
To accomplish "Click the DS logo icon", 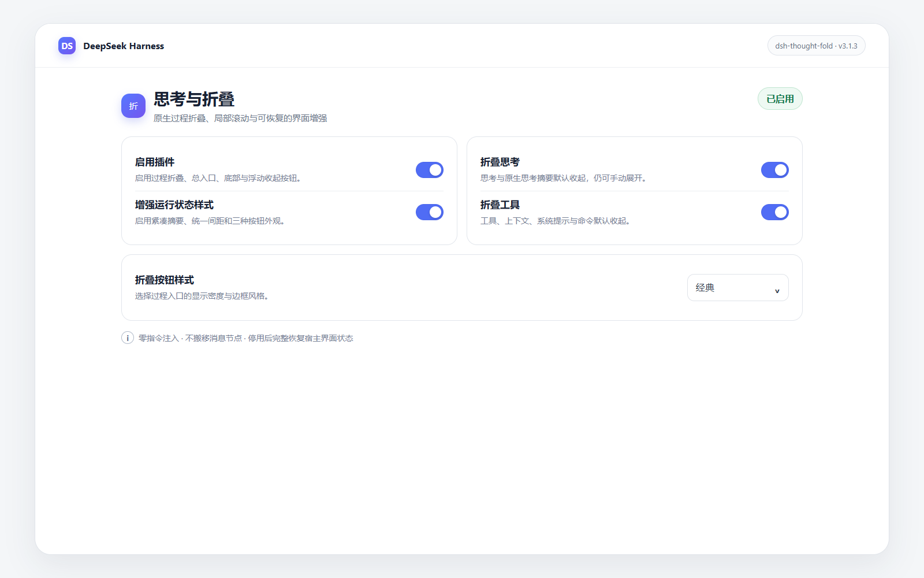I will point(67,46).
